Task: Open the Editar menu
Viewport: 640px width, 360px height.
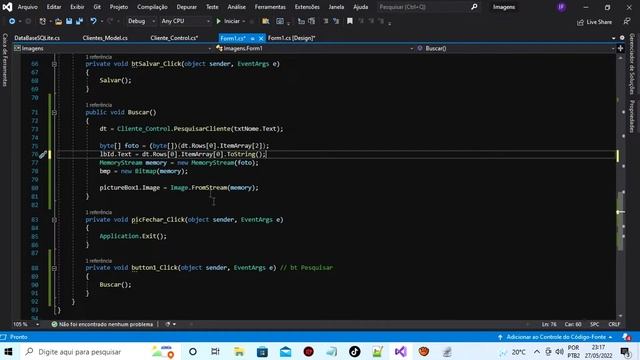Action: pos(53,7)
